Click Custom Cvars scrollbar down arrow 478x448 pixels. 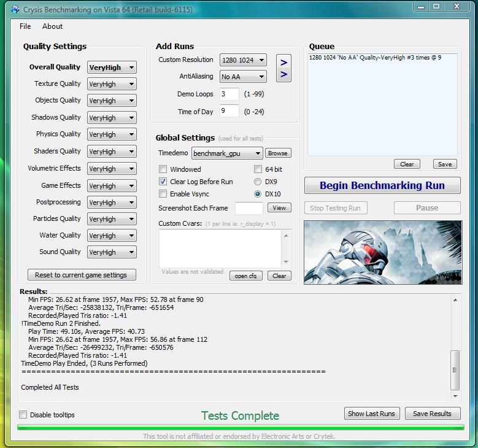point(286,262)
